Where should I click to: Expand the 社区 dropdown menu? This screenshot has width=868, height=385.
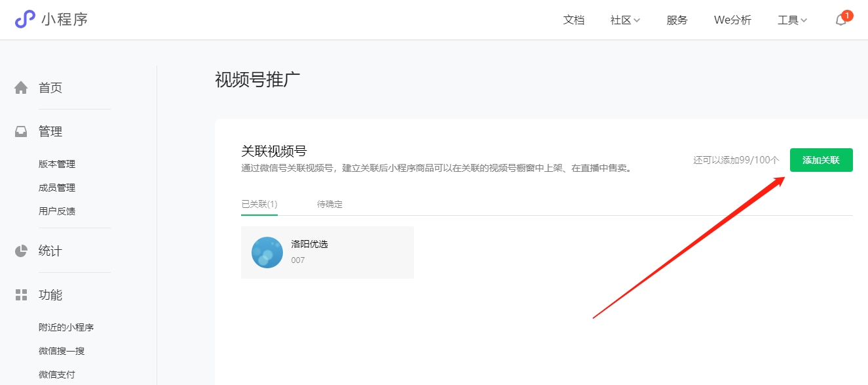[625, 20]
